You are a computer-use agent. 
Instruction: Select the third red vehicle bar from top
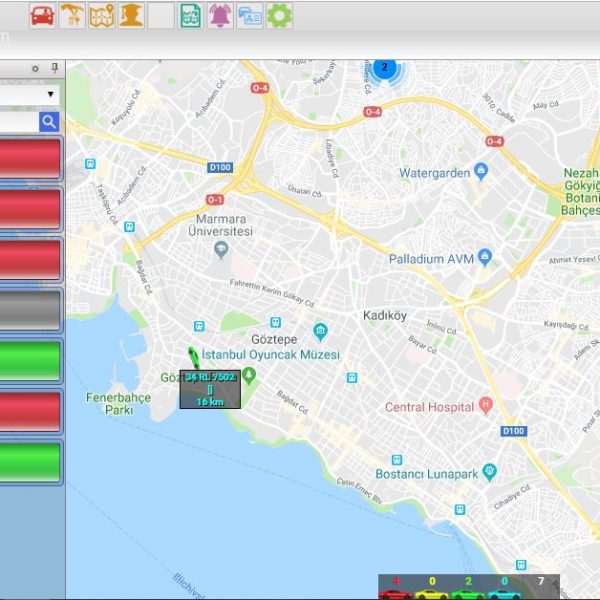pyautogui.click(x=30, y=259)
